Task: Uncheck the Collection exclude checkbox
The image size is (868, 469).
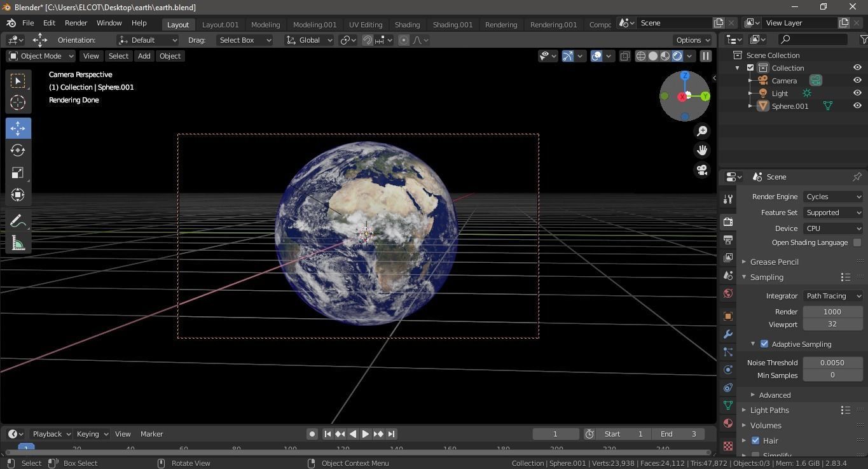Action: coord(750,68)
